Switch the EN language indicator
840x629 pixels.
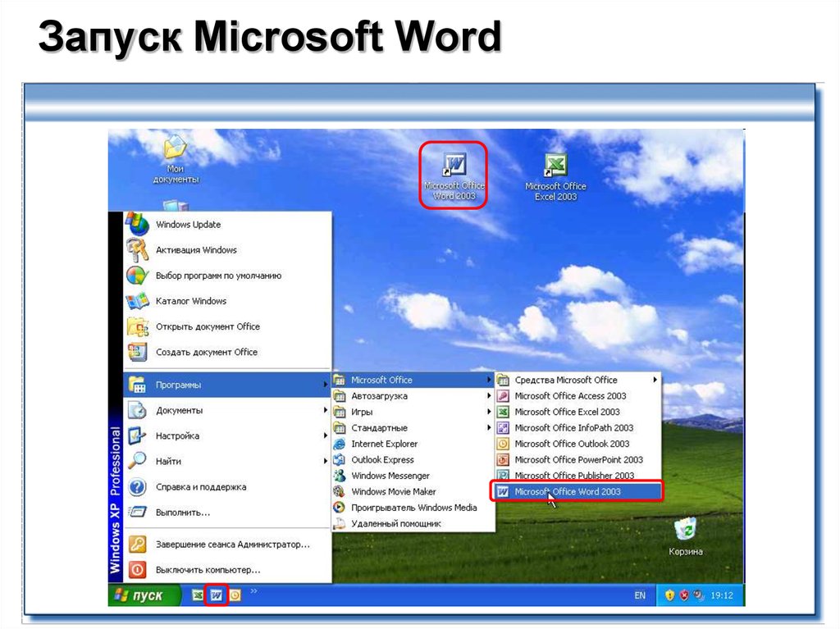pos(640,595)
